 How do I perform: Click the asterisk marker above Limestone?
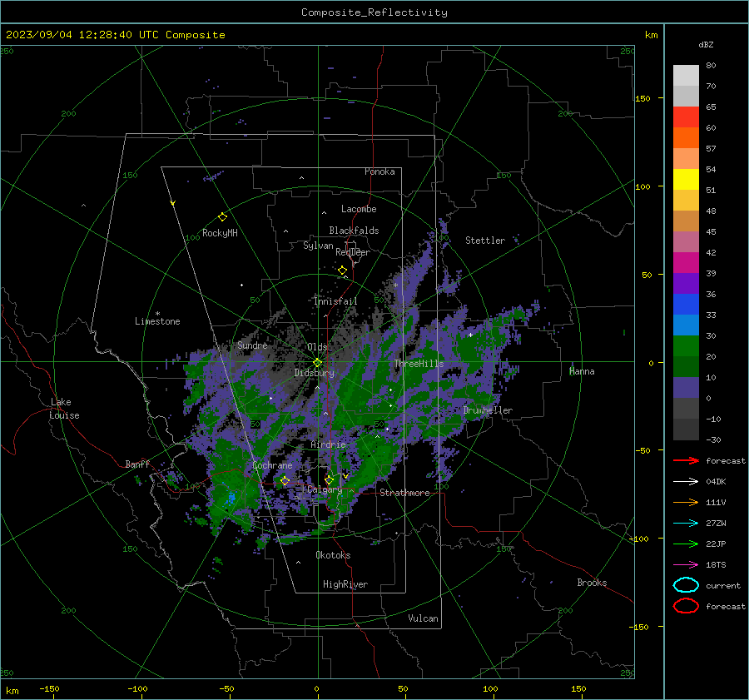coord(157,314)
